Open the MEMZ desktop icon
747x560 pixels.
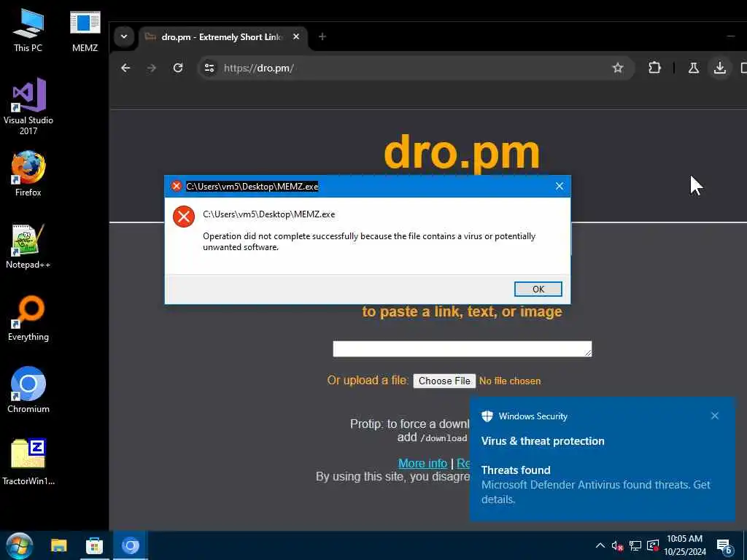[x=85, y=31]
